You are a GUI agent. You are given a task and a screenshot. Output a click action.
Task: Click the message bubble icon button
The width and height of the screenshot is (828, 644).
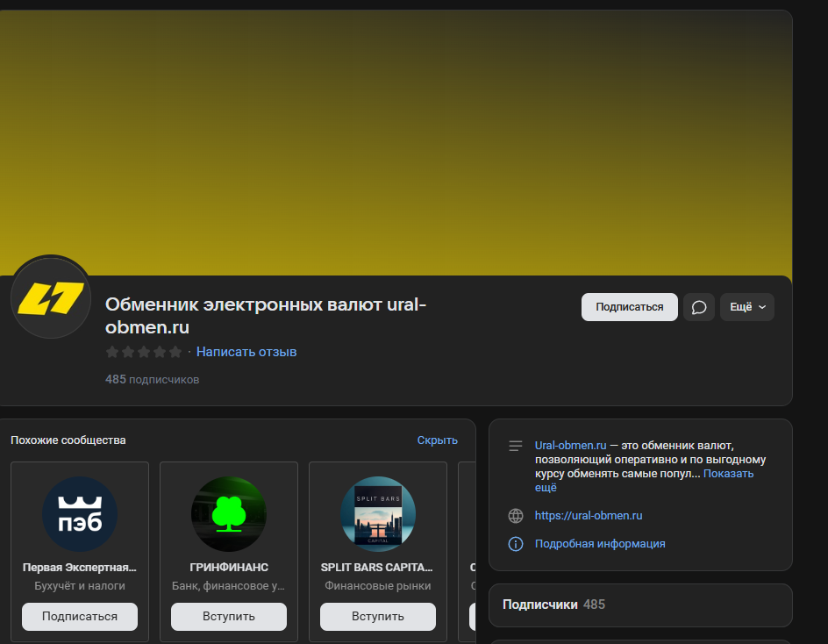click(698, 307)
